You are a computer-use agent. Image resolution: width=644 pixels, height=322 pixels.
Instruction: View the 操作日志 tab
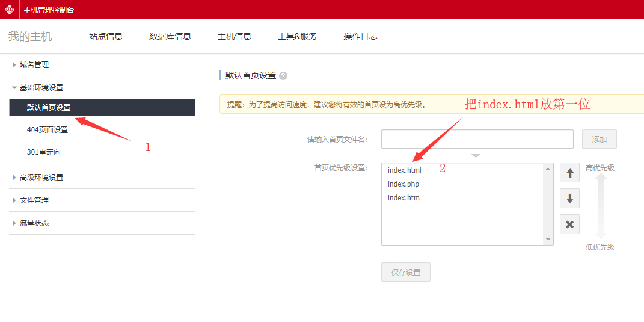[x=360, y=36]
